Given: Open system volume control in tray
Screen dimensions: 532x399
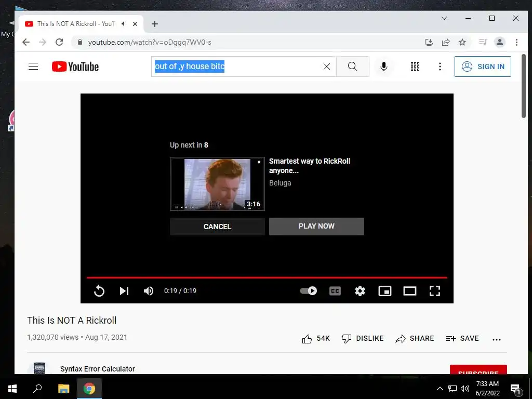Looking at the screenshot, I should tap(465, 389).
